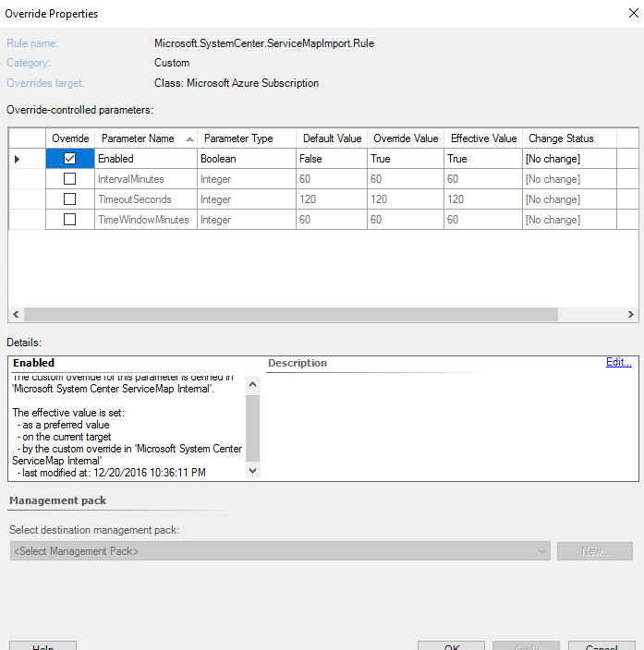Click default value 120 for TimeoutSeconds

(332, 199)
